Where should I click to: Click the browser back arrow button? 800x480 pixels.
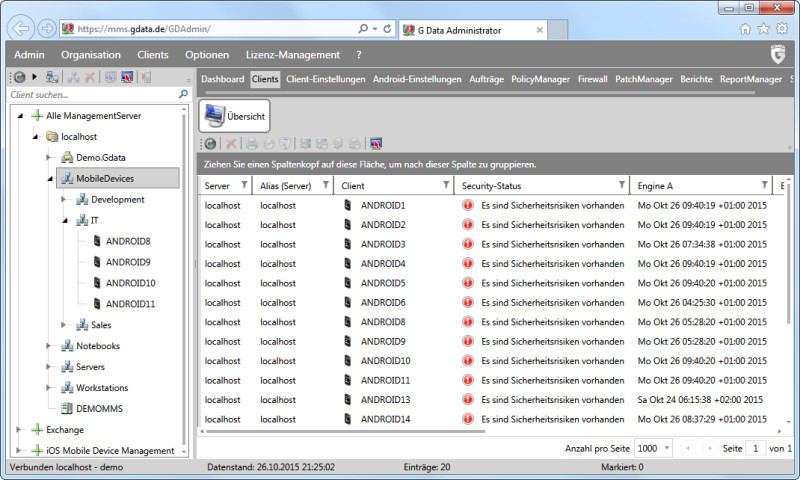[20, 29]
